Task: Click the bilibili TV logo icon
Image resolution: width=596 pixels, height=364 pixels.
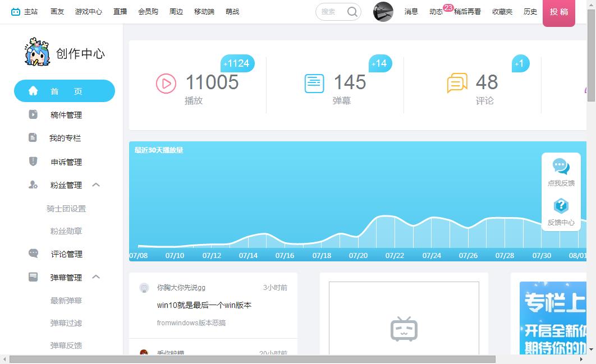Action: coord(16,12)
